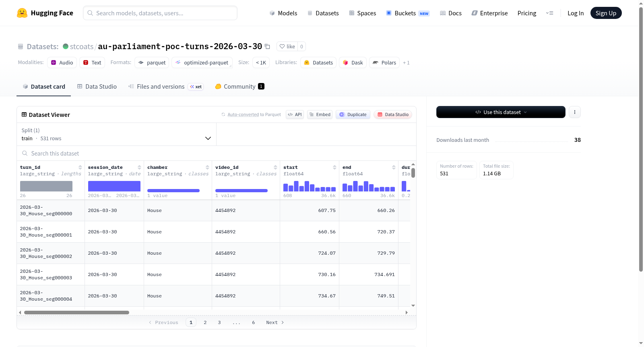Screen dimensions: 644x347
Task: Open the expanded navigation menu icon
Action: pyautogui.click(x=549, y=13)
